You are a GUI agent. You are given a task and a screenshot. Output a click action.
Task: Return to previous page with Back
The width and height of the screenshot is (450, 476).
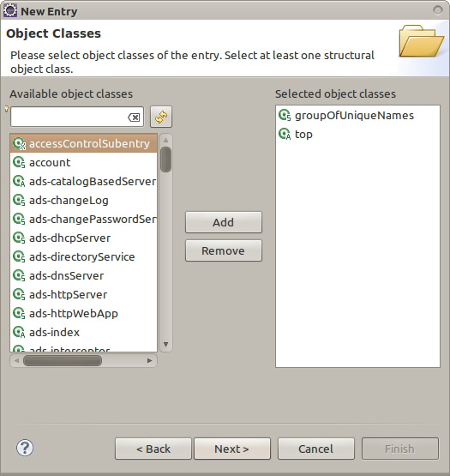[153, 449]
